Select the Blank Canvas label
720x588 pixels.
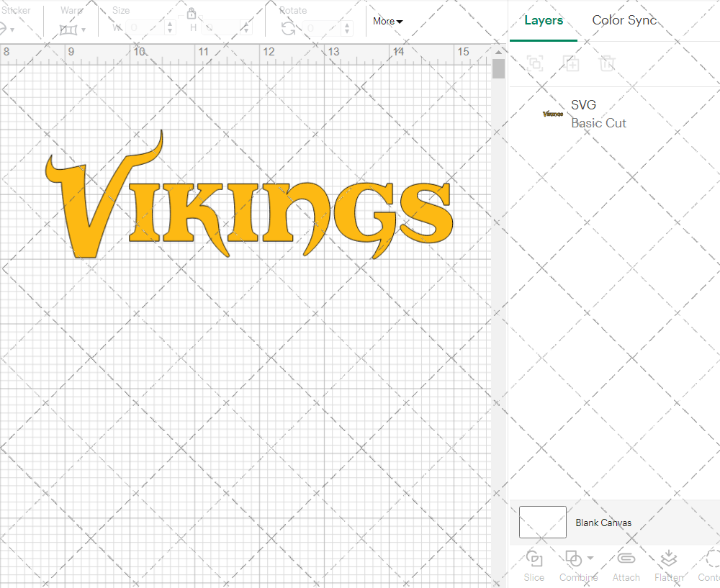[603, 523]
